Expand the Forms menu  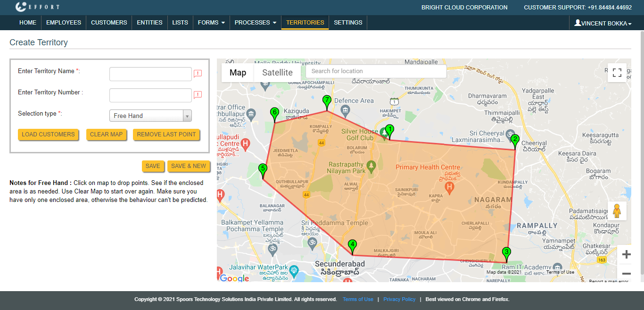[x=211, y=23]
